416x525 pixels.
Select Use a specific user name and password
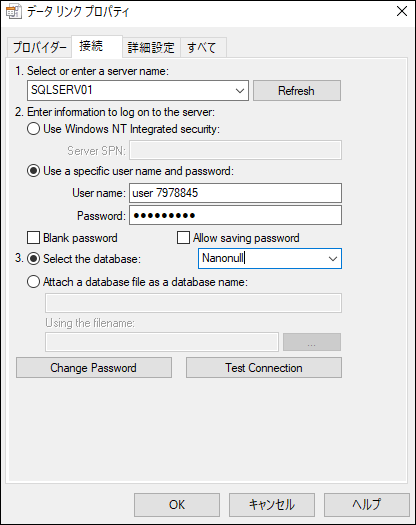click(33, 171)
